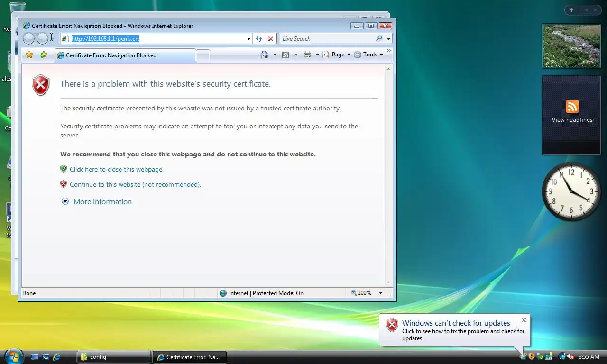Open the Live Search provider dropdown arrow
607x364 pixels.
388,39
